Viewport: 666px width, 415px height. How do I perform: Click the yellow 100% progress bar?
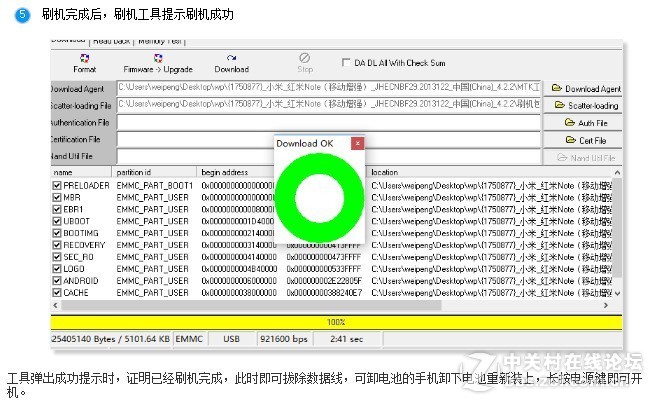tap(336, 322)
